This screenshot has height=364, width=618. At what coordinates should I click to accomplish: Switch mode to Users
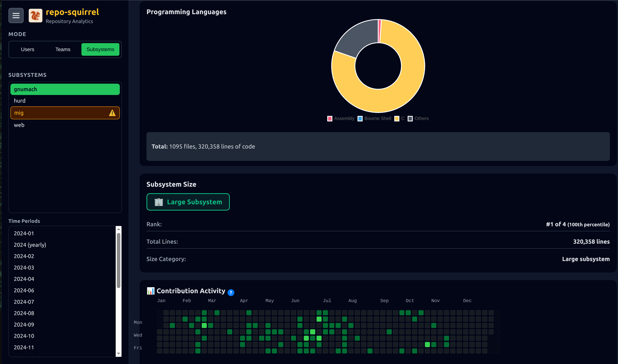coord(27,50)
